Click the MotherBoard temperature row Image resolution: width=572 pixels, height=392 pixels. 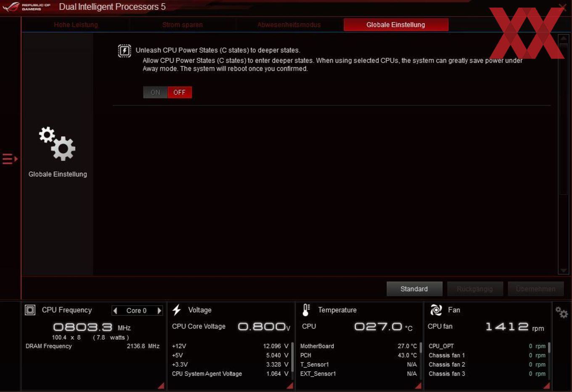click(x=358, y=346)
